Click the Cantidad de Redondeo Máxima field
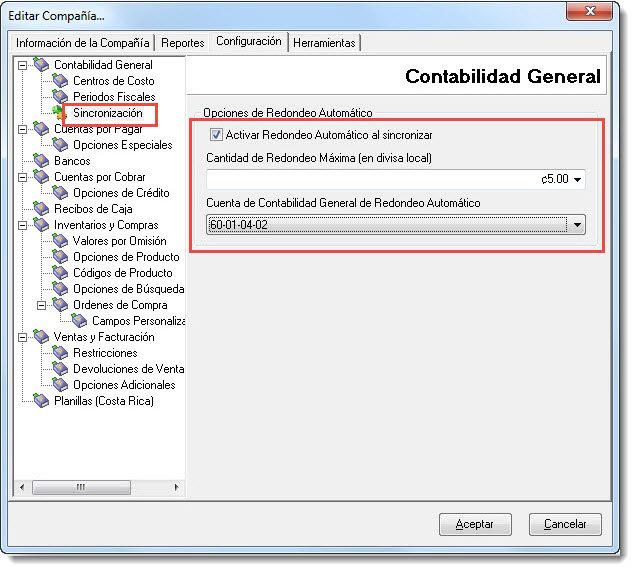The width and height of the screenshot is (635, 571). coord(396,179)
